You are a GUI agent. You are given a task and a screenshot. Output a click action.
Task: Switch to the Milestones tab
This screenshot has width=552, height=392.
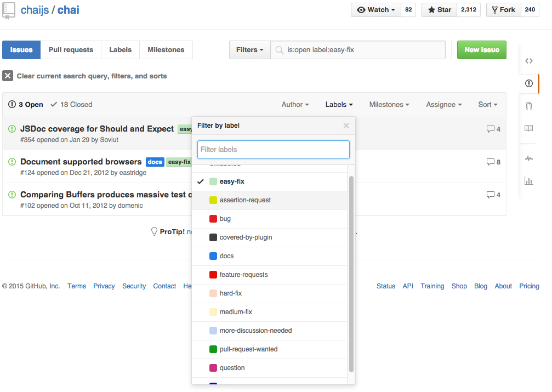(x=166, y=50)
